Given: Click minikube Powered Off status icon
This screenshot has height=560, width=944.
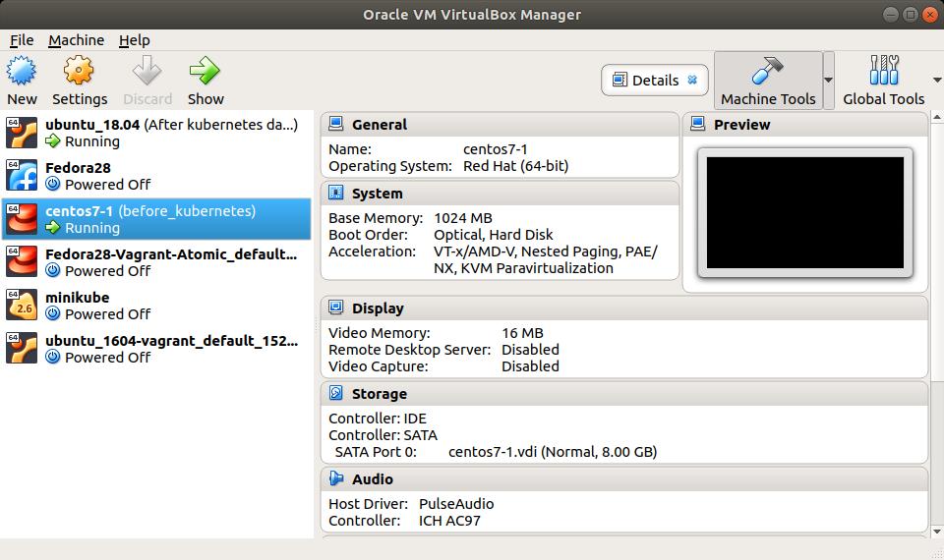Looking at the screenshot, I should (53, 313).
